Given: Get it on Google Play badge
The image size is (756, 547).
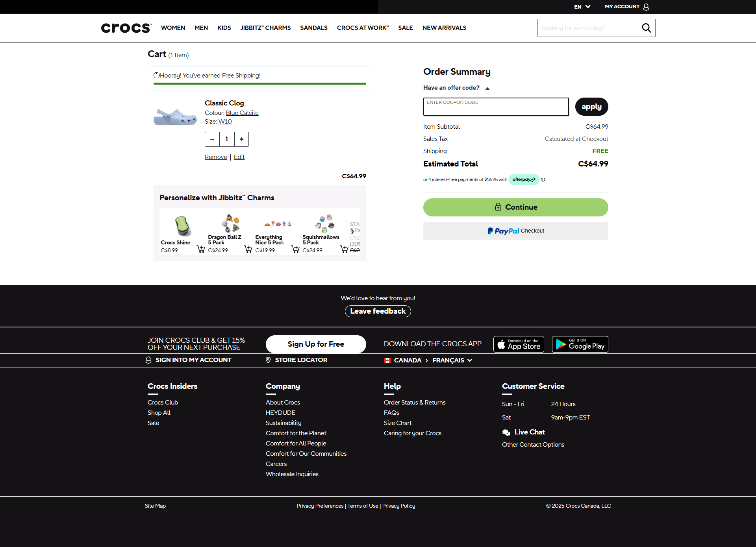Looking at the screenshot, I should (x=580, y=344).
